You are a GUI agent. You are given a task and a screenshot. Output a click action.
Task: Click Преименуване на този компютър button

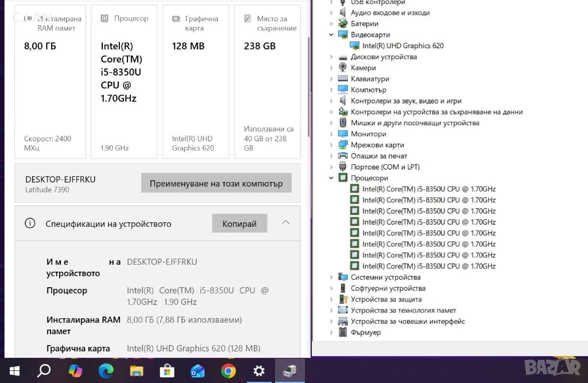tap(216, 184)
